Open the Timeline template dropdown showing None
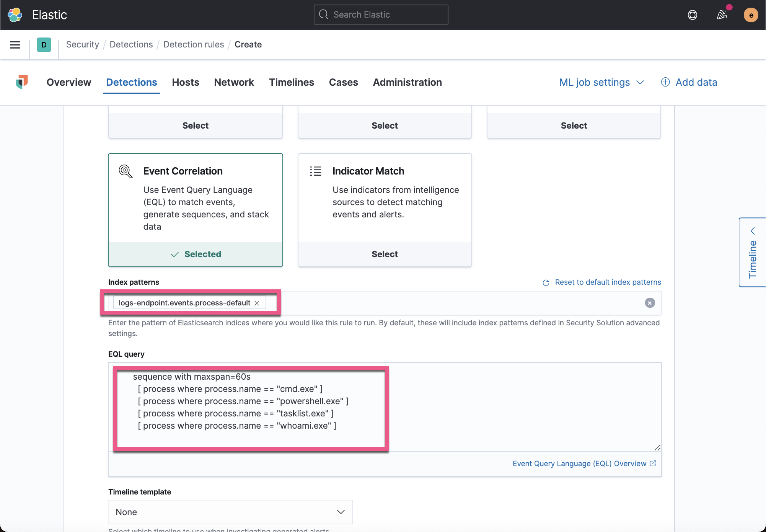Screen dimensions: 766x532 coord(230,512)
